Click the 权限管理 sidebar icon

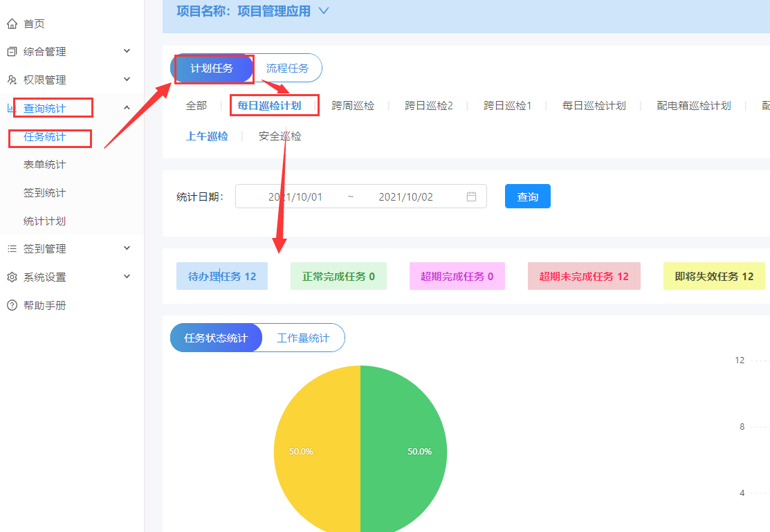pyautogui.click(x=10, y=80)
